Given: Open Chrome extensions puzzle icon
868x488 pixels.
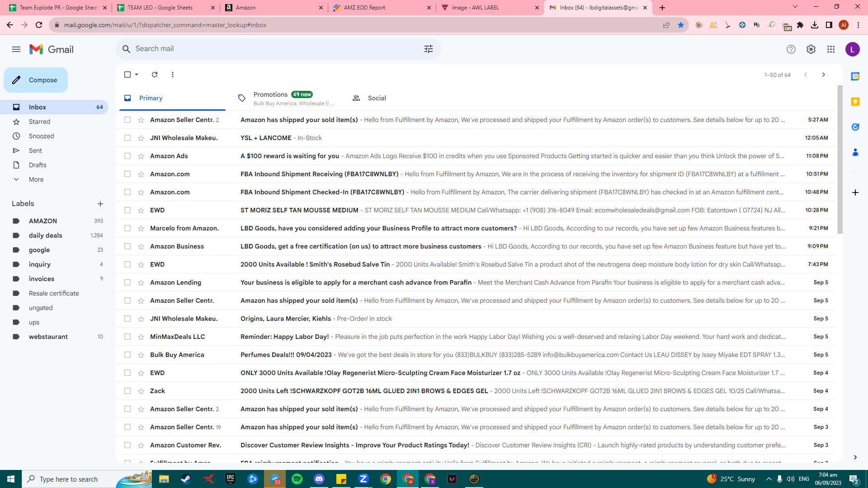Looking at the screenshot, I should pos(800,25).
